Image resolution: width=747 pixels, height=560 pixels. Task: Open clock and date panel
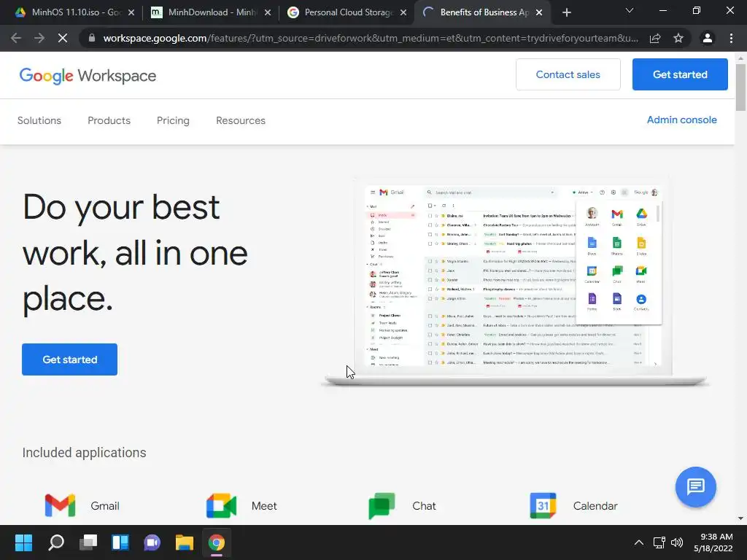click(x=713, y=542)
